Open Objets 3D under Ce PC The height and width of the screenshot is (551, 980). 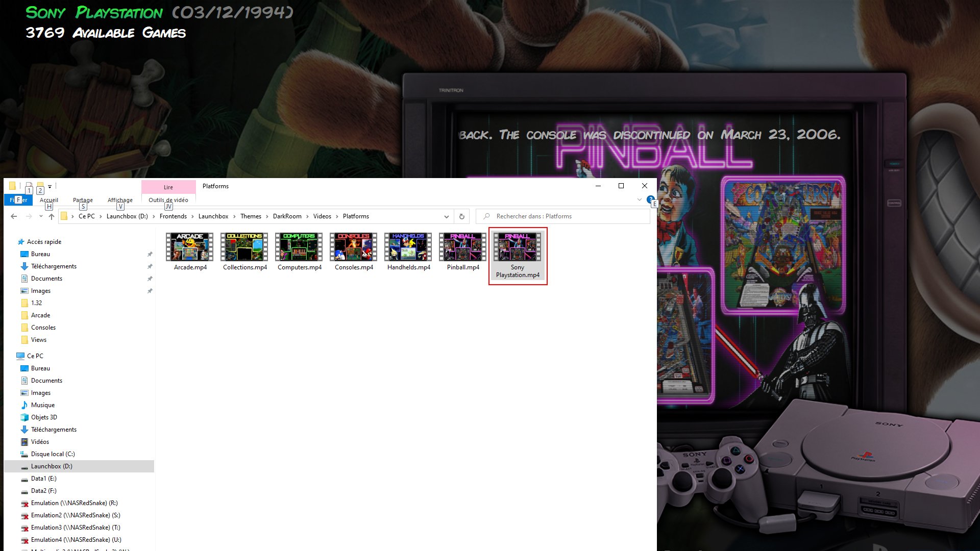click(x=44, y=417)
